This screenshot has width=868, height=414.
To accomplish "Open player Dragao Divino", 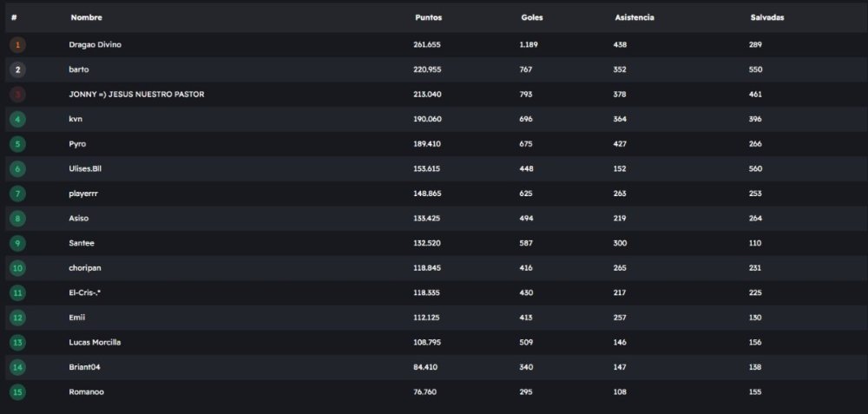I will (95, 44).
